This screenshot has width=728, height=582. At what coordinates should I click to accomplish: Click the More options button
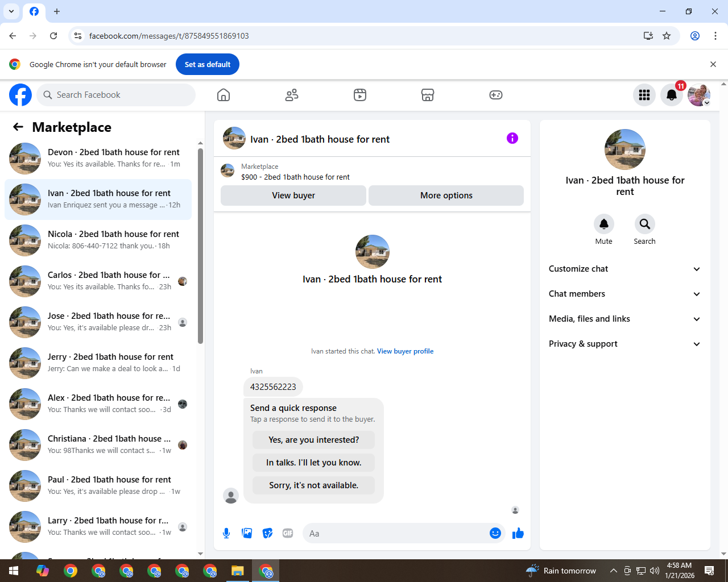coord(446,196)
